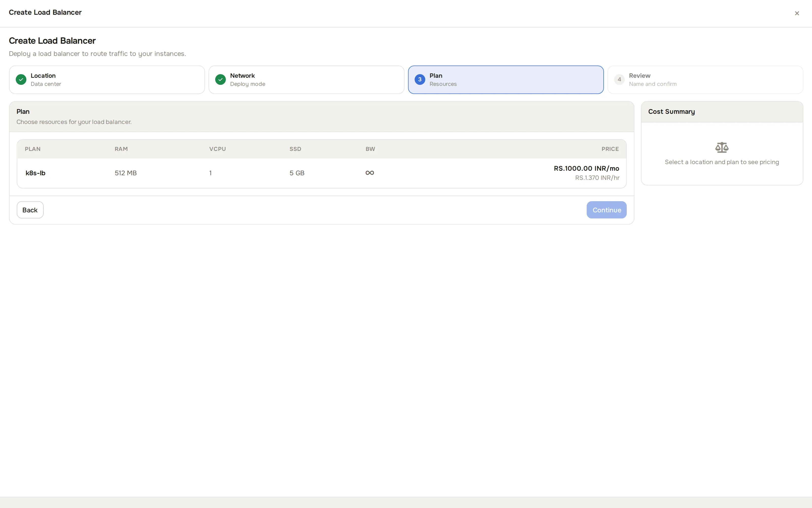Select the k8s-lb plan row
The width and height of the screenshot is (812, 508).
click(x=322, y=173)
